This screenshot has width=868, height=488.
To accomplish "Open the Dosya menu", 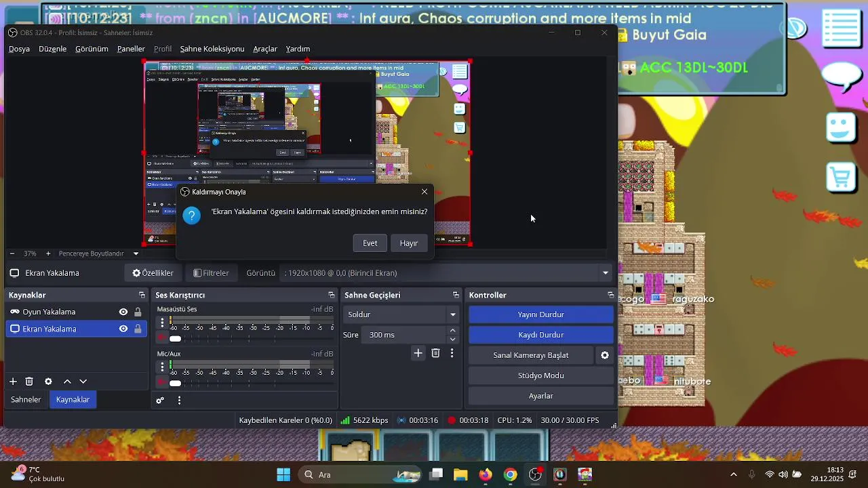I will (19, 49).
